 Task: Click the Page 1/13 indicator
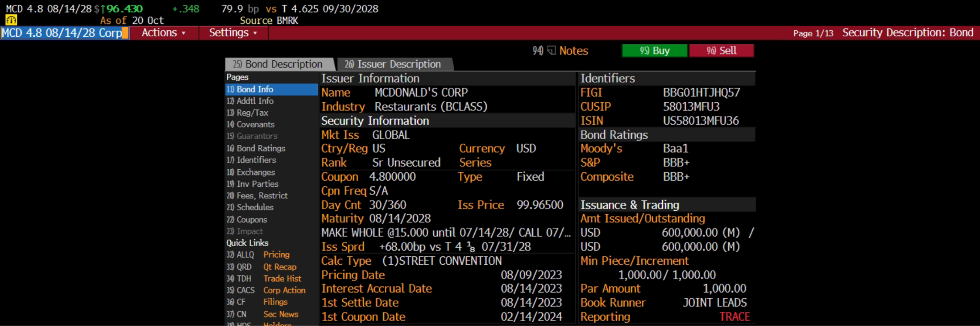coord(813,33)
